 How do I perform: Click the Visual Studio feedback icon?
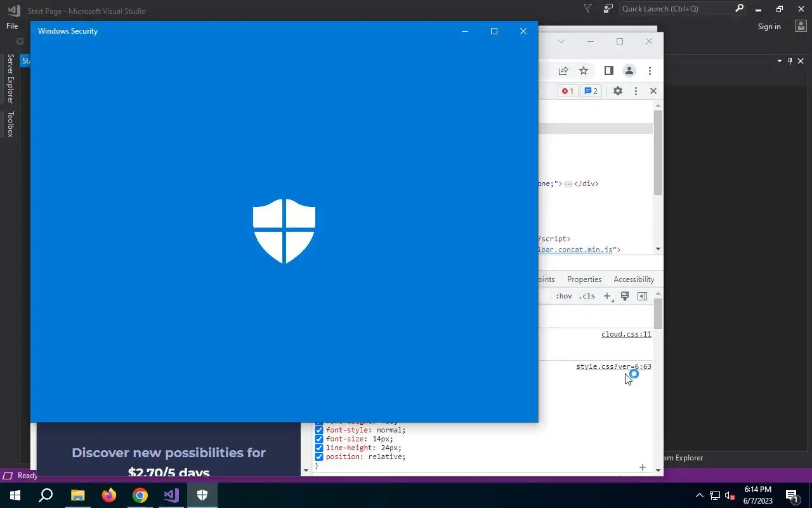[x=608, y=9]
